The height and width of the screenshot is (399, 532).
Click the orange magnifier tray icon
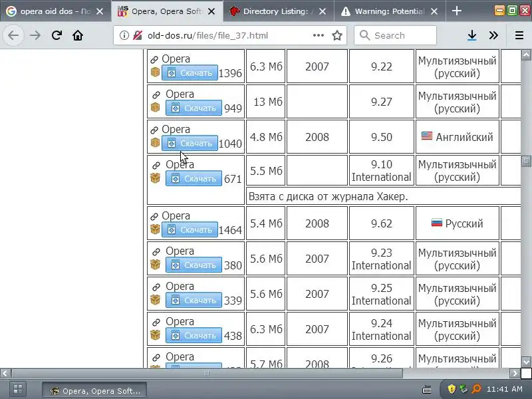click(x=476, y=389)
